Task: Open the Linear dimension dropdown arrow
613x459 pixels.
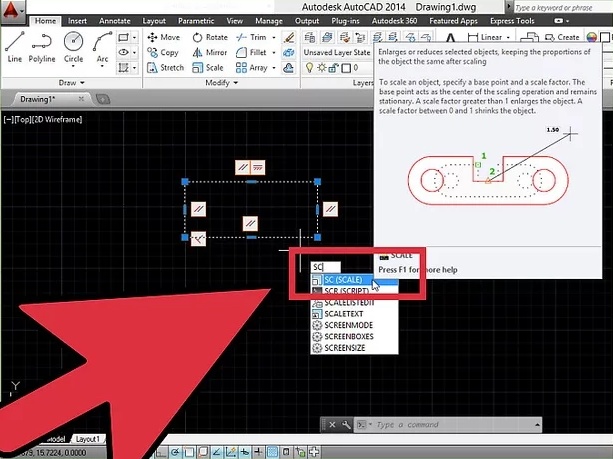Action: pos(508,37)
